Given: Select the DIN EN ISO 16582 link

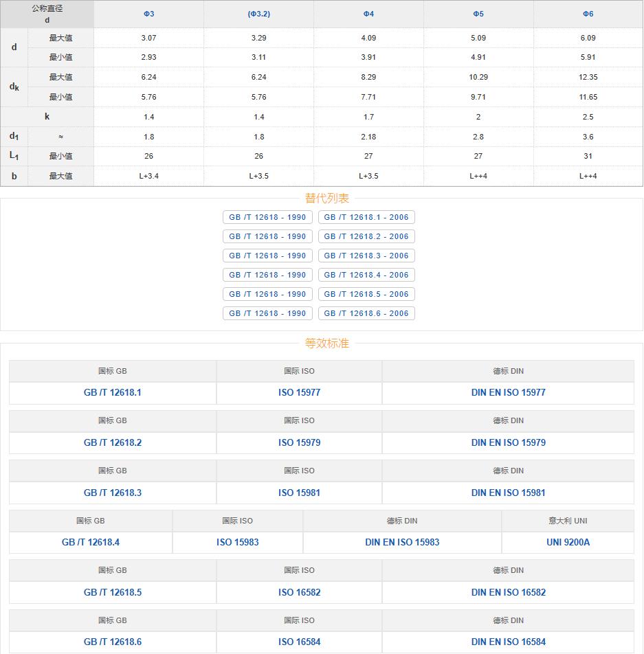Looking at the screenshot, I should [x=508, y=593].
